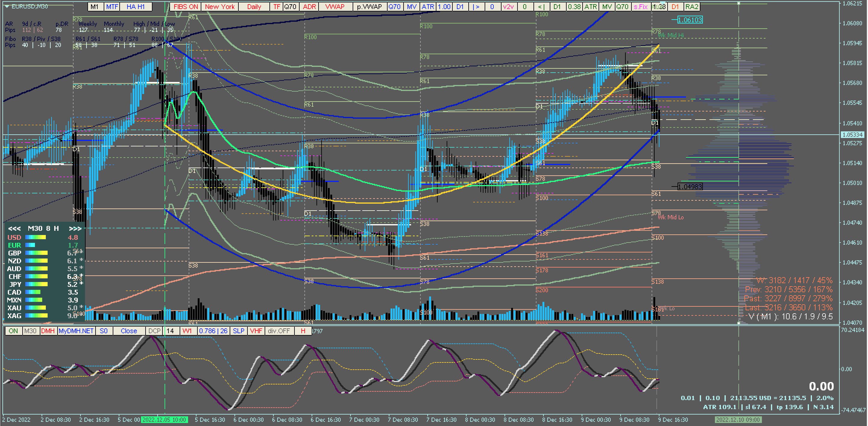This screenshot has height=426, width=868.
Task: Click the <<< arrow in currency strength panel
Action: (x=14, y=229)
